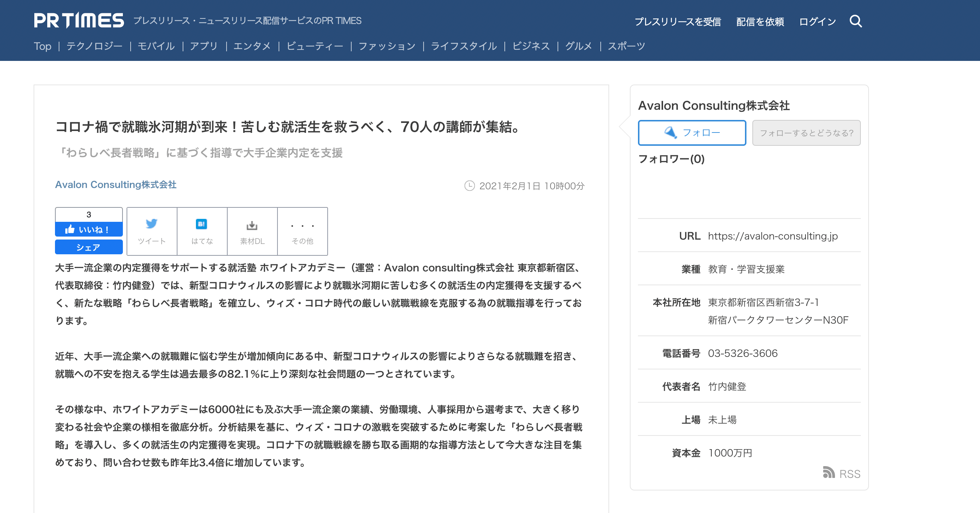Visit https://avalon-consulting.jp URL
980x513 pixels.
point(773,236)
